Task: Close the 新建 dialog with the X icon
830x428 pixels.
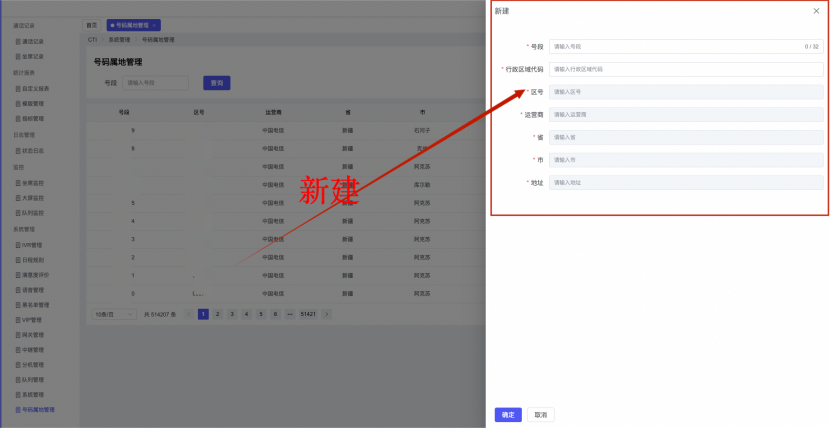Action: [x=816, y=11]
